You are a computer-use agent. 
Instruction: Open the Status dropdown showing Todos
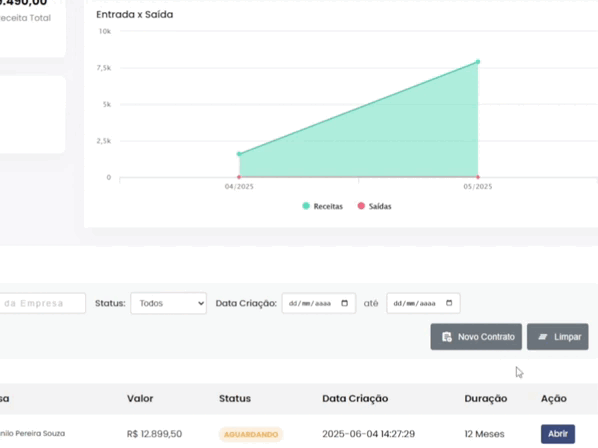pos(169,303)
